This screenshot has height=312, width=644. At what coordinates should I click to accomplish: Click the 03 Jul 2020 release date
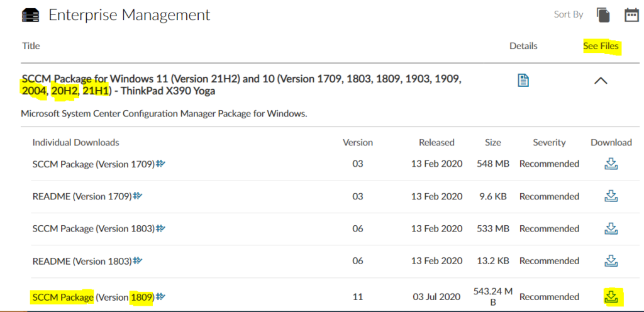[x=437, y=296]
